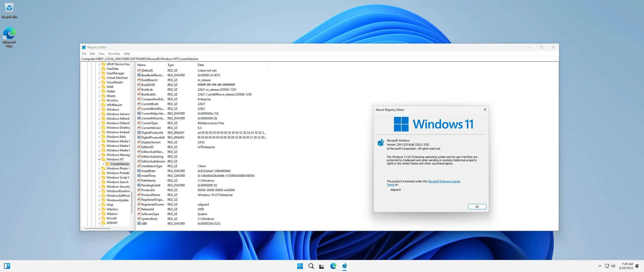Click the Widgets icon on the taskbar
This screenshot has width=644, height=272.
click(x=7, y=266)
